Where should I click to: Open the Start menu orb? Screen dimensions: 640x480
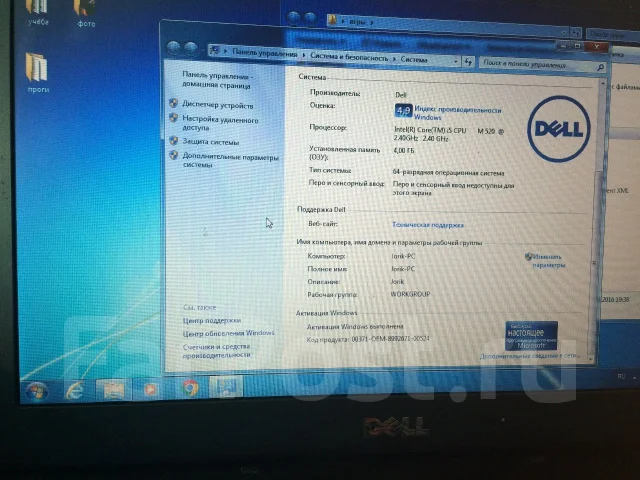(37, 391)
